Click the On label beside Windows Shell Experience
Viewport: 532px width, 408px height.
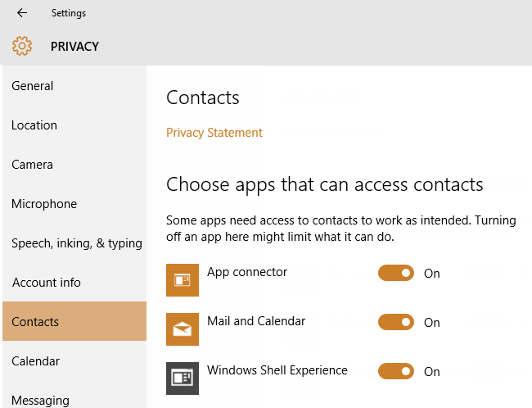[432, 372]
